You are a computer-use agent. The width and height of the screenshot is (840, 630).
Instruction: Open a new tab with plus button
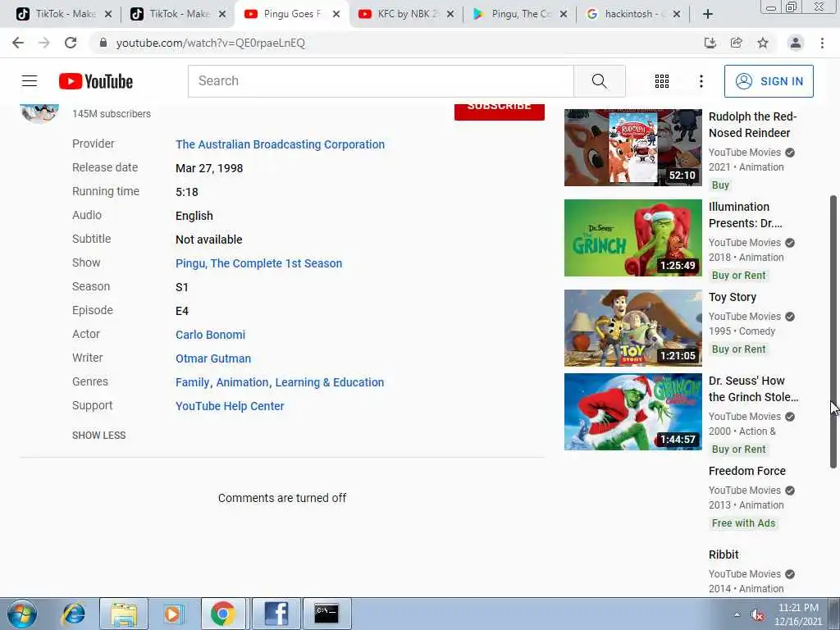pos(708,14)
